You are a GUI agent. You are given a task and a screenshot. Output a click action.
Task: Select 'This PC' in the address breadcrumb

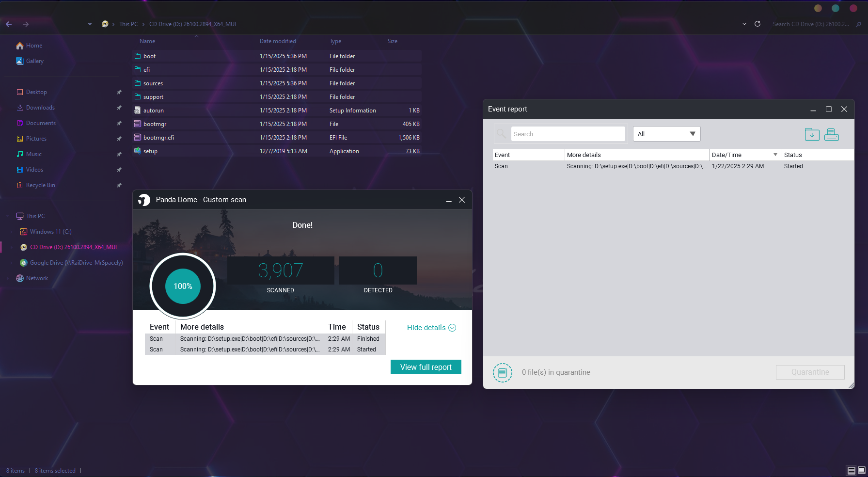128,24
